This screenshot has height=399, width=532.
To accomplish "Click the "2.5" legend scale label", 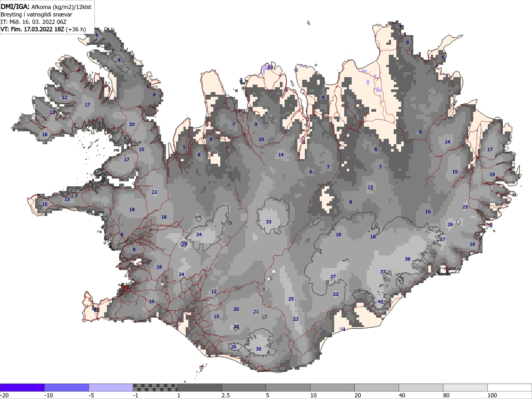I will 226,395.
